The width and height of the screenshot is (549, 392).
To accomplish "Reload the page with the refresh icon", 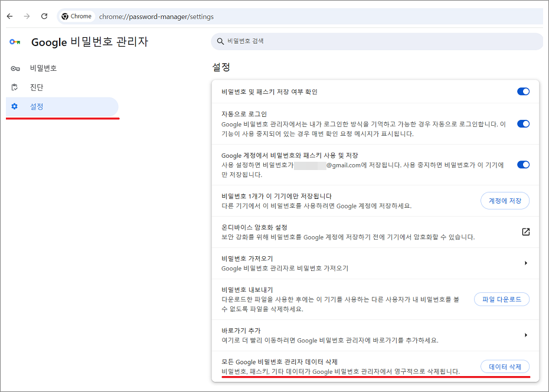I will click(44, 16).
